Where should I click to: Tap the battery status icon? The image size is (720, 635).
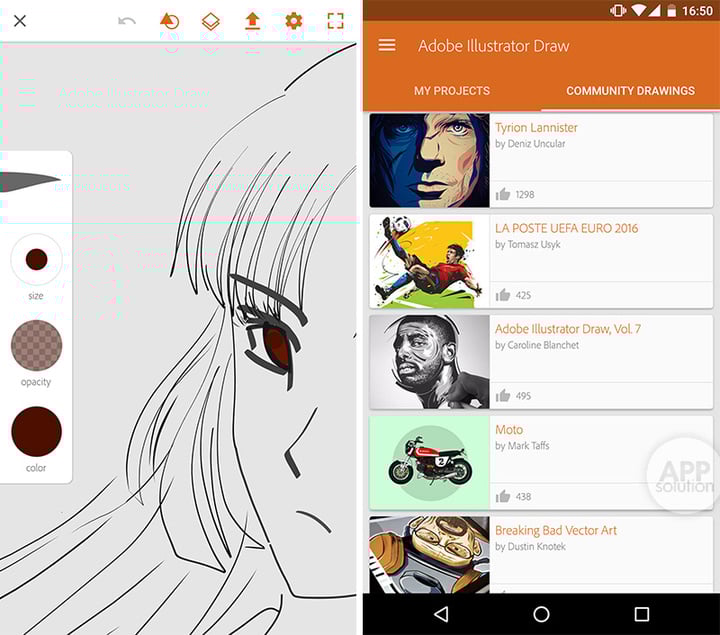[671, 10]
